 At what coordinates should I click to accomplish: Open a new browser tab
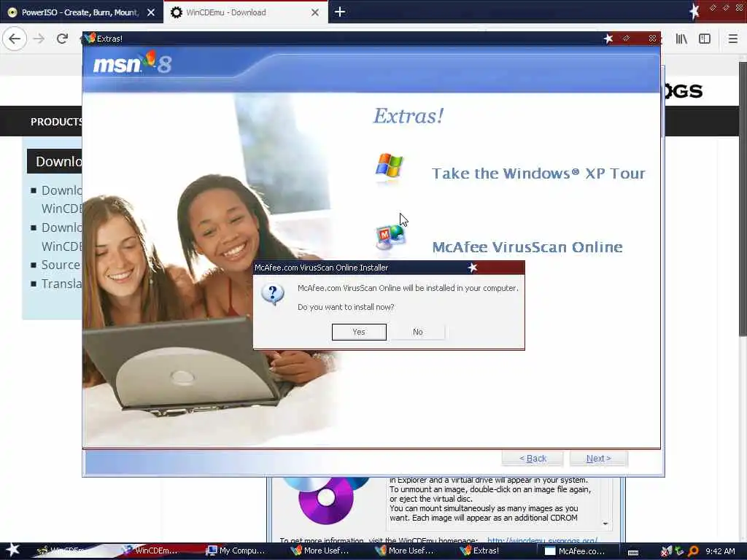click(x=340, y=12)
